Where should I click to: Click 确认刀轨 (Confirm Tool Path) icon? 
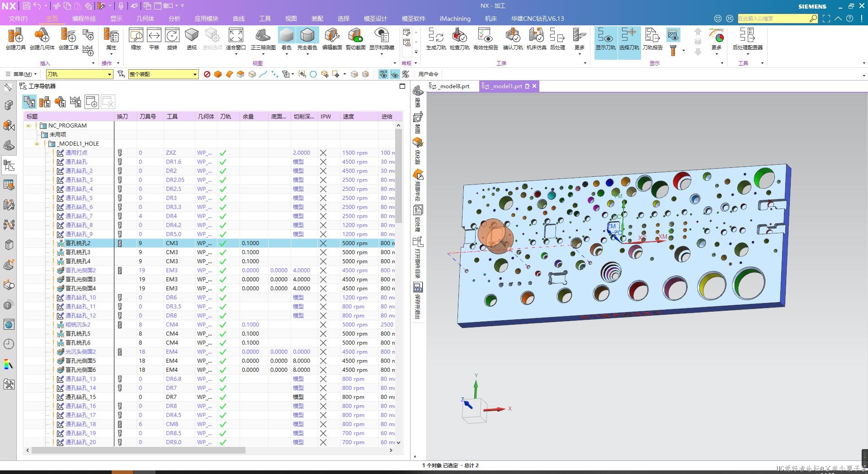[x=513, y=38]
